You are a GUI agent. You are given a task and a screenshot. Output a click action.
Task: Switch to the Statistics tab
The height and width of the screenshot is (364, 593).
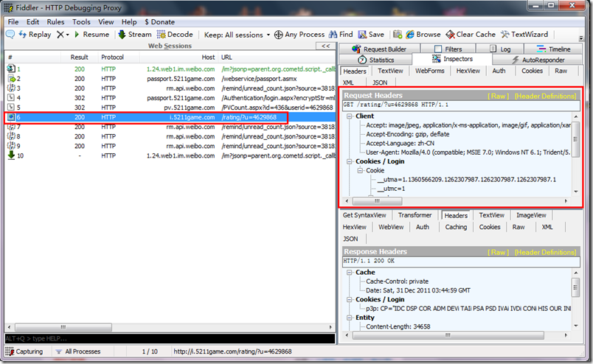point(376,60)
